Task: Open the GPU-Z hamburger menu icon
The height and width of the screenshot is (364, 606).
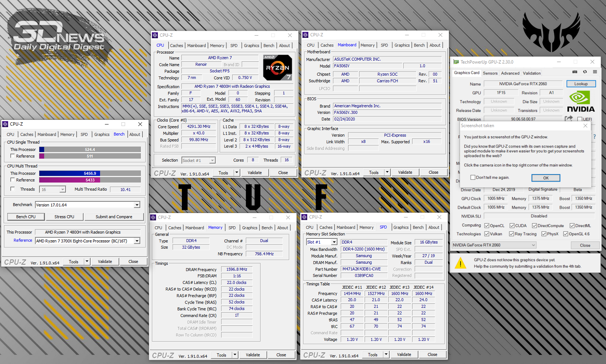Action: tap(595, 72)
